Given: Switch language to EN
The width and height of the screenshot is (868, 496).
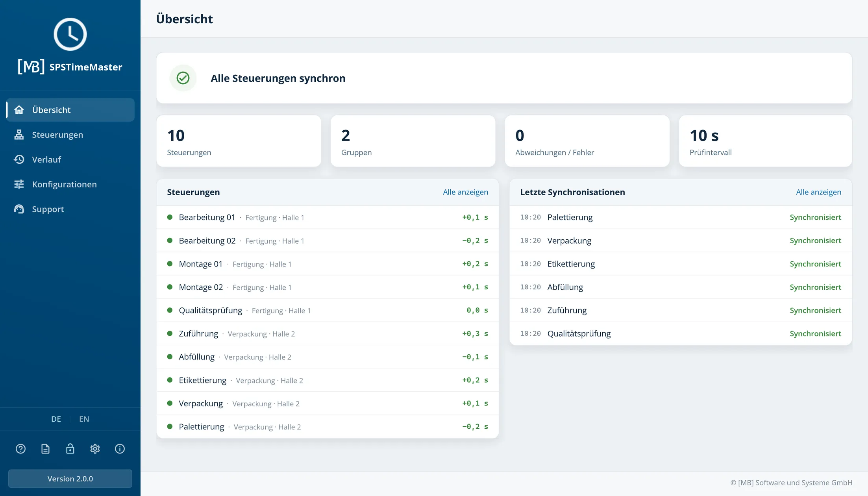Looking at the screenshot, I should point(84,419).
